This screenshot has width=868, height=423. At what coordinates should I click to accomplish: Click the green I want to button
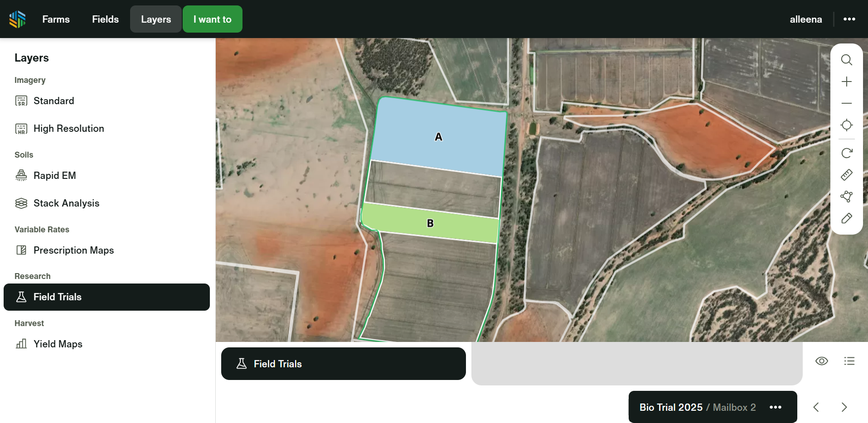[212, 19]
